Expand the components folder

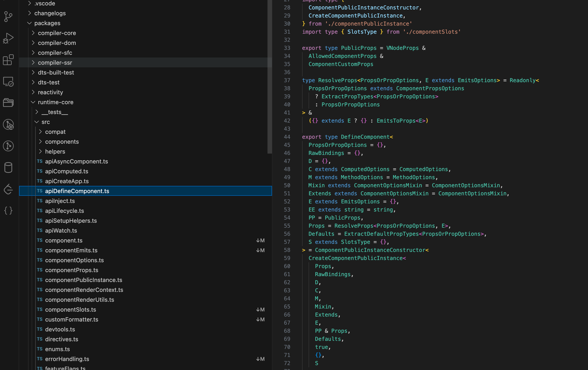coord(40,142)
